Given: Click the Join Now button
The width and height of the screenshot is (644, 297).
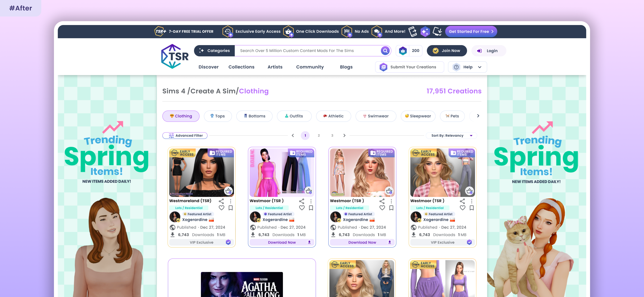Looking at the screenshot, I should [447, 51].
